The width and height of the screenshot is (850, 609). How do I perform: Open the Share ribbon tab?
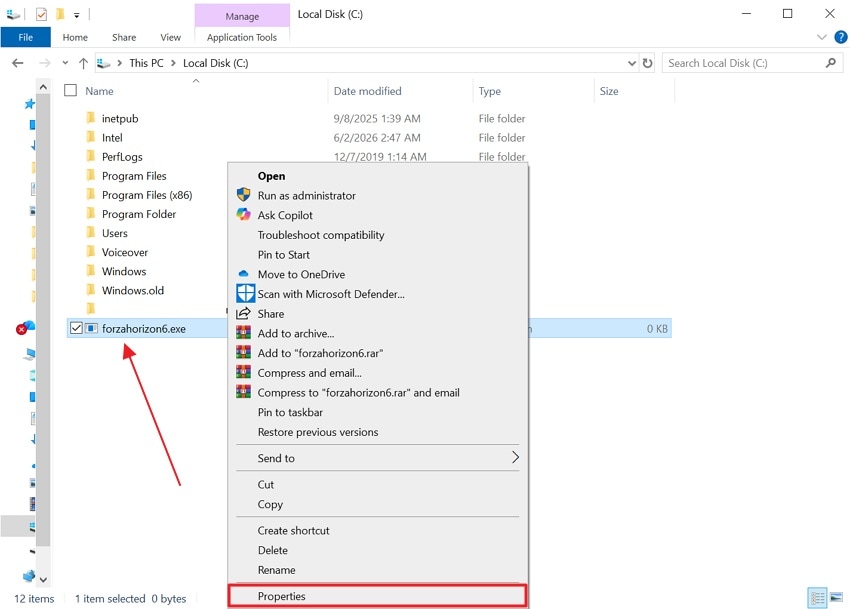[x=124, y=37]
